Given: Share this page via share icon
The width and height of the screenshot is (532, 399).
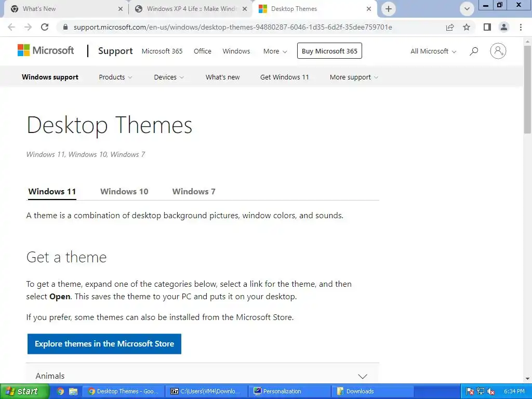Looking at the screenshot, I should click(x=450, y=27).
